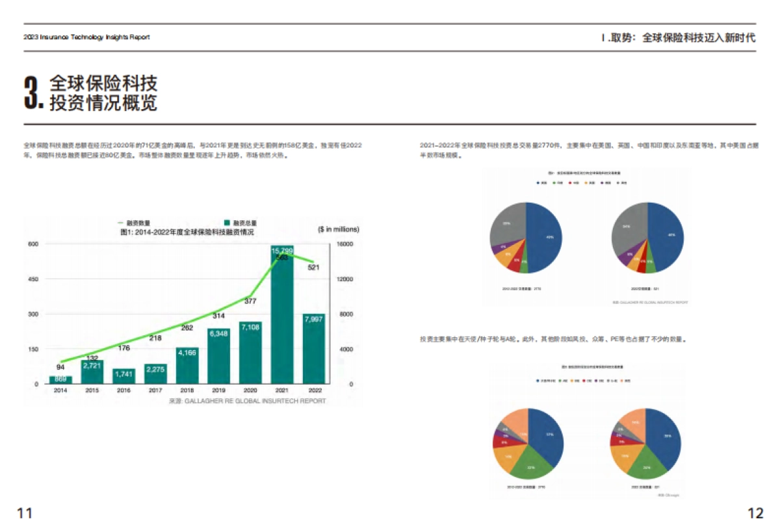Click the yellow 英国 legend dot in region legend
Screen dimensions: 780x532
(585, 183)
